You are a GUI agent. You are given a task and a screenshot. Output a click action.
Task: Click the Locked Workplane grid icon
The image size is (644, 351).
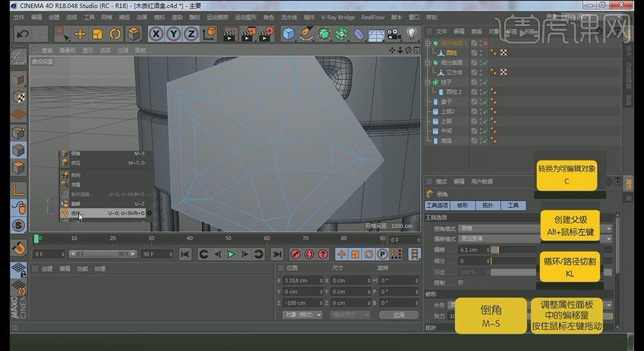click(18, 270)
